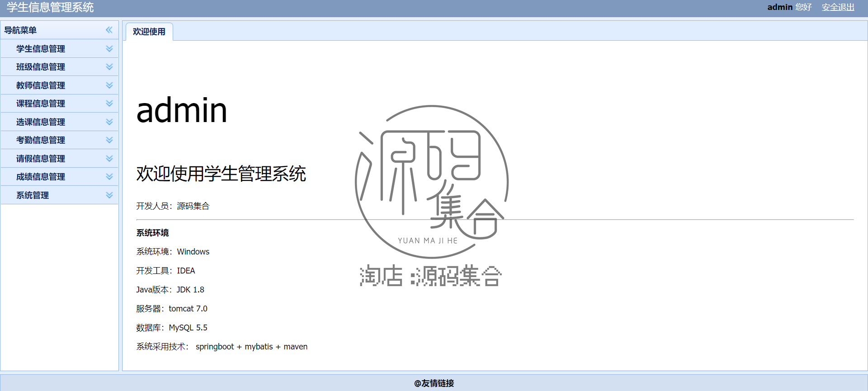Viewport: 868px width, 391px height.
Task: Click the 系统环境：Windows line
Action: [173, 252]
